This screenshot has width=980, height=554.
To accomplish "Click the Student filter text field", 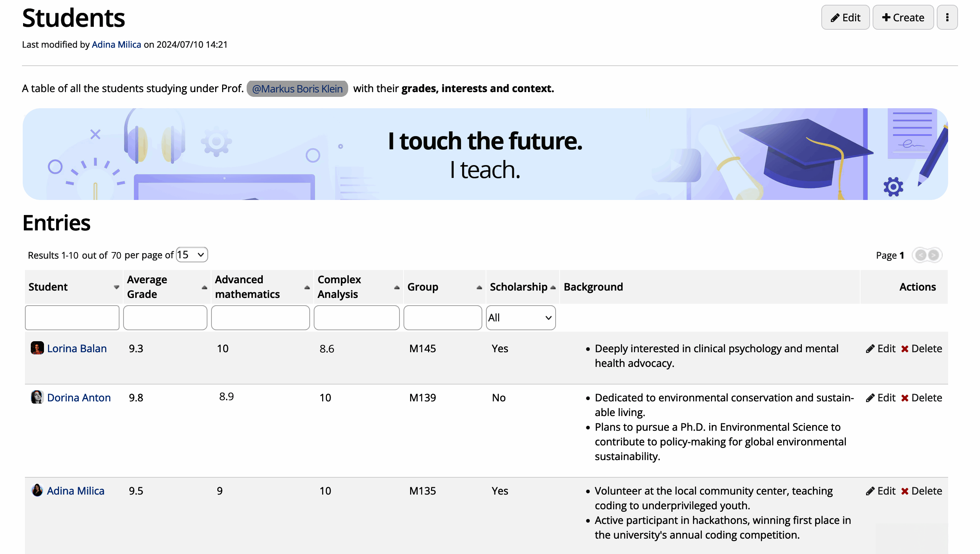I will click(72, 318).
